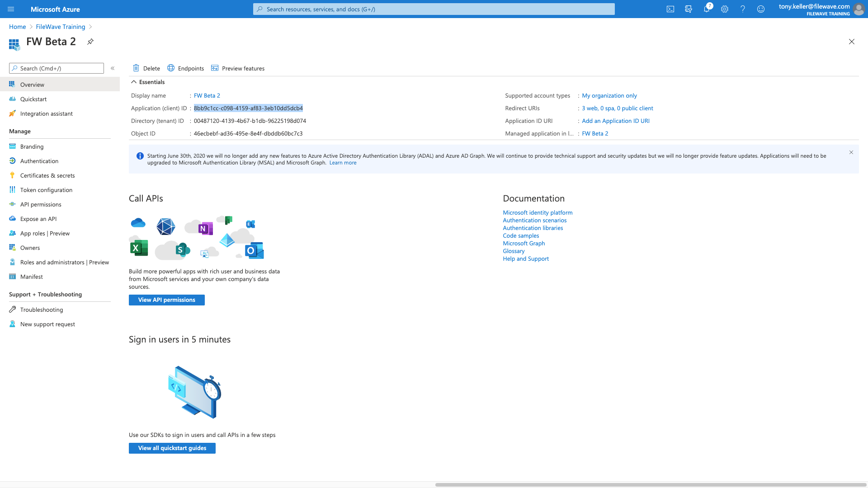The width and height of the screenshot is (868, 488).
Task: Open managed application FW Beta 2 link
Action: 595,133
